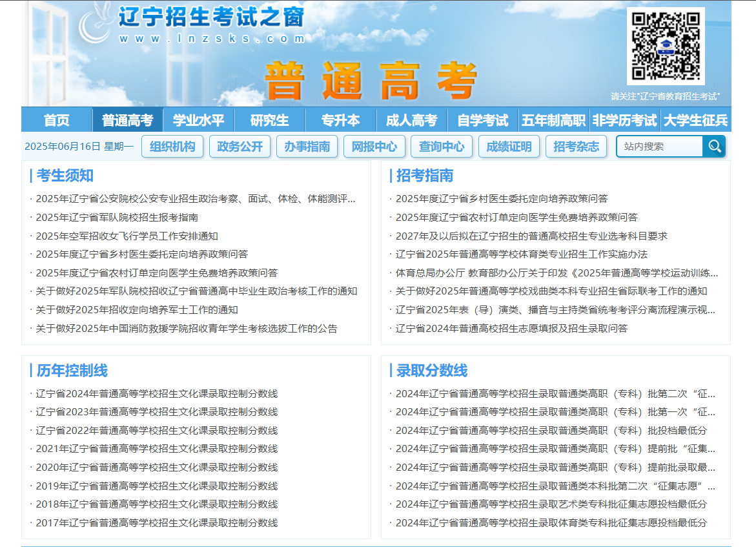Viewport: 756px width, 547px height.
Task: Open the 办事指南 button
Action: click(x=307, y=147)
